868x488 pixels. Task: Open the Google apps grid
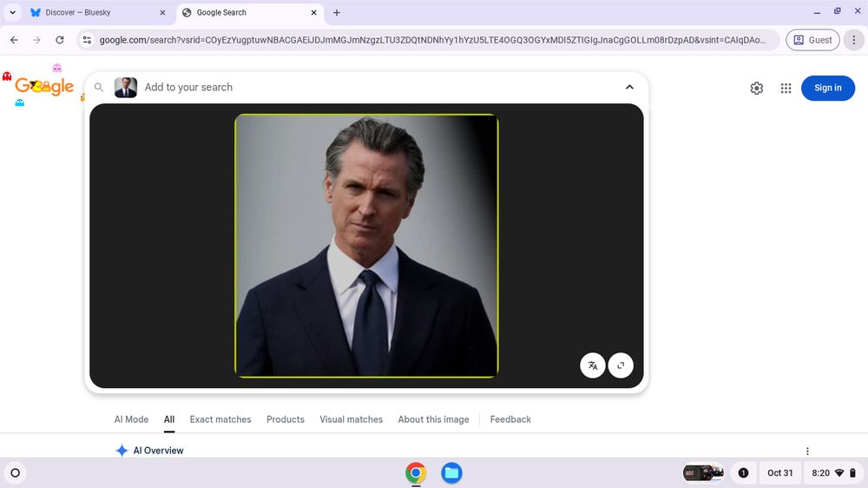[x=786, y=88]
